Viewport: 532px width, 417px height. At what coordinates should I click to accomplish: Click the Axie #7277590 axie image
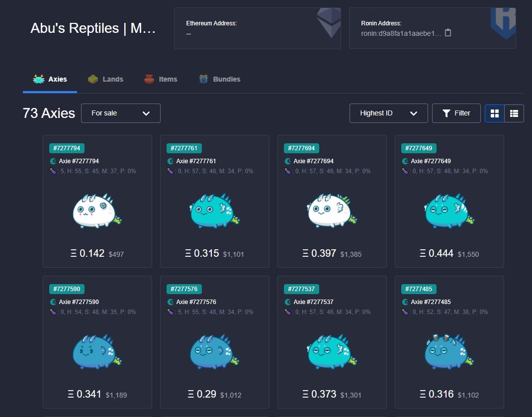coord(97,351)
